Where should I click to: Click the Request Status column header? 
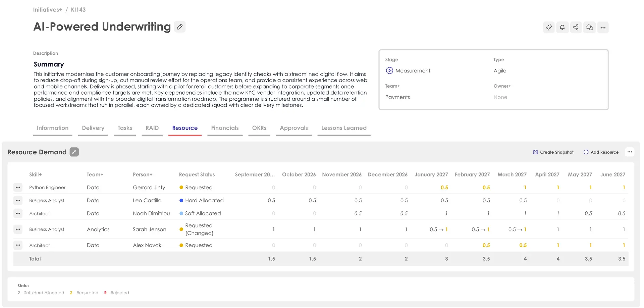pyautogui.click(x=197, y=174)
